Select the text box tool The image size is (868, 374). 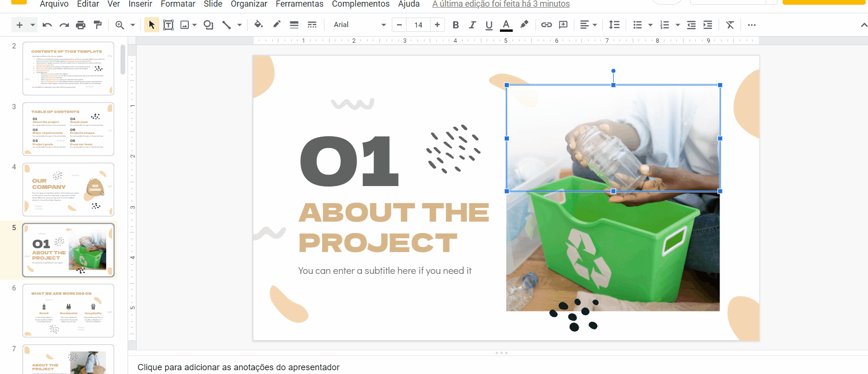[168, 25]
